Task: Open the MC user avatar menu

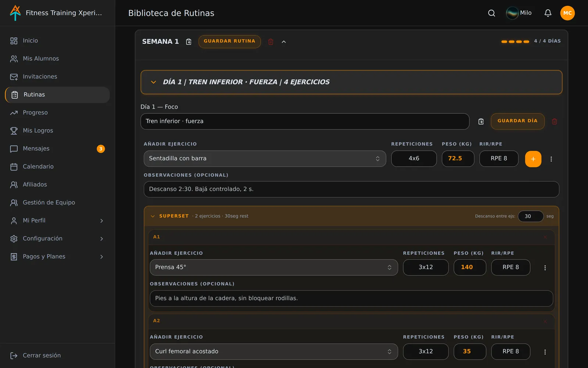Action: point(567,13)
